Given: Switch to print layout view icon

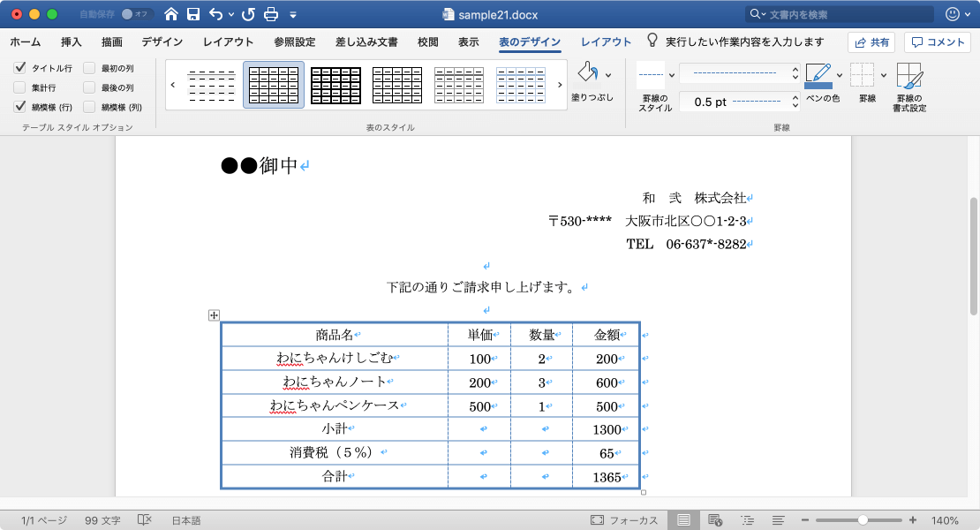Looking at the screenshot, I should 683,520.
